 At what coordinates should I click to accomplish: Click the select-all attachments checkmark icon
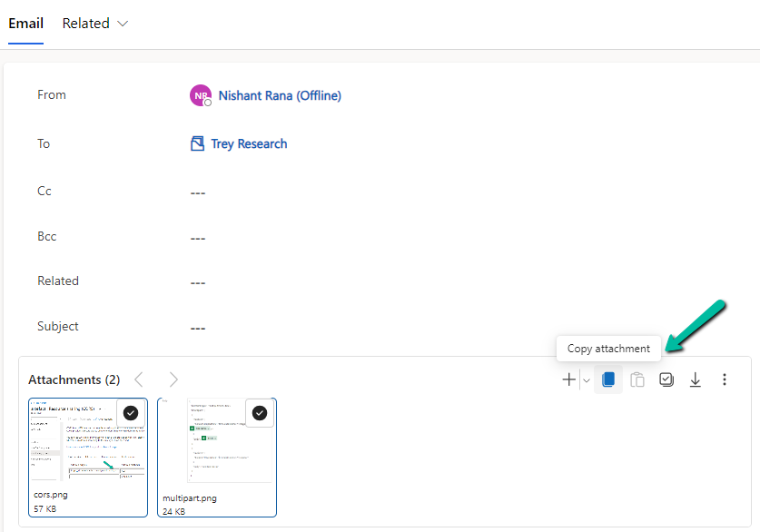click(x=666, y=379)
